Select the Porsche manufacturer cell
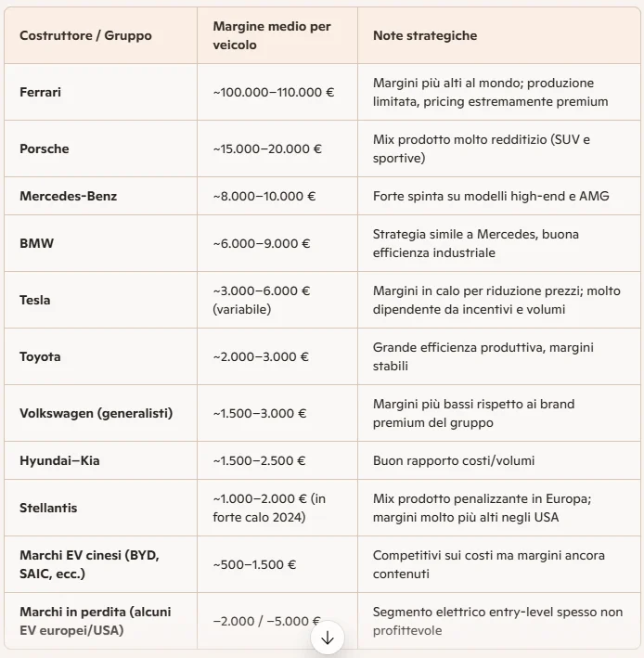Screen dimensions: 644x658 coord(101,148)
